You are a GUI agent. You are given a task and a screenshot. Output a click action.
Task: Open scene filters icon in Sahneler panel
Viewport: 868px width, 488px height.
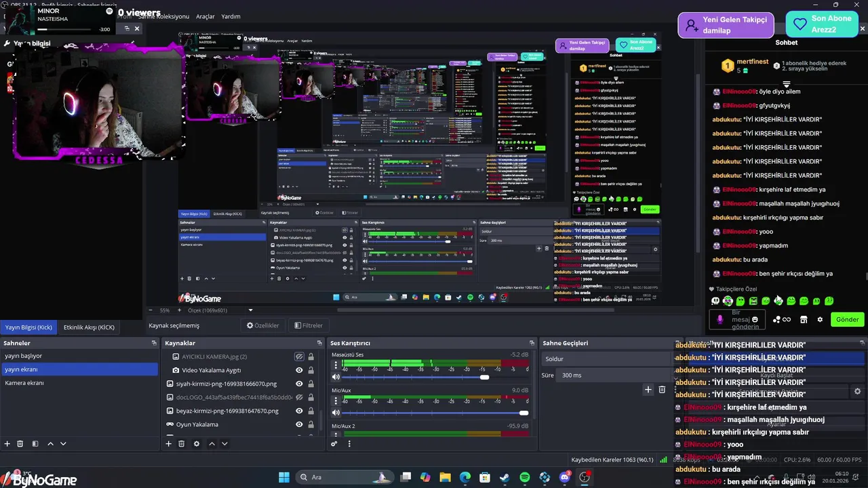pyautogui.click(x=35, y=444)
